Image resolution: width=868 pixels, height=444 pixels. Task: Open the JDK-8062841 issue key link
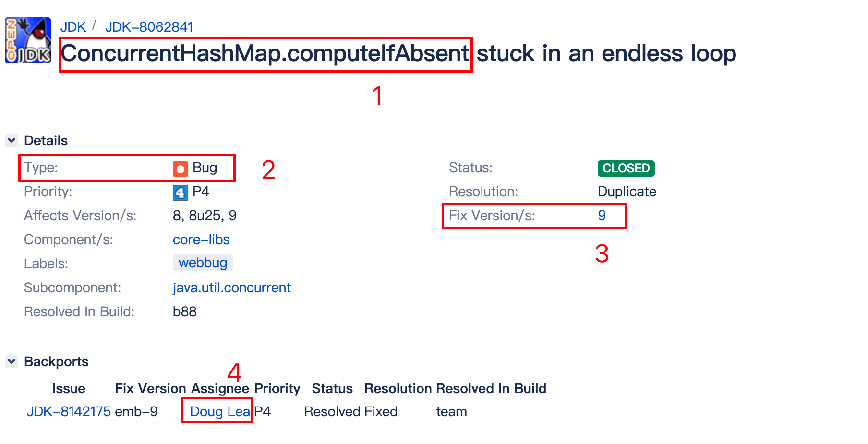pos(149,27)
